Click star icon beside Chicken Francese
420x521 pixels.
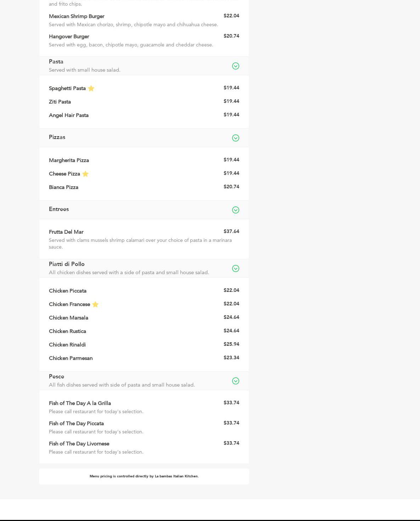point(95,304)
